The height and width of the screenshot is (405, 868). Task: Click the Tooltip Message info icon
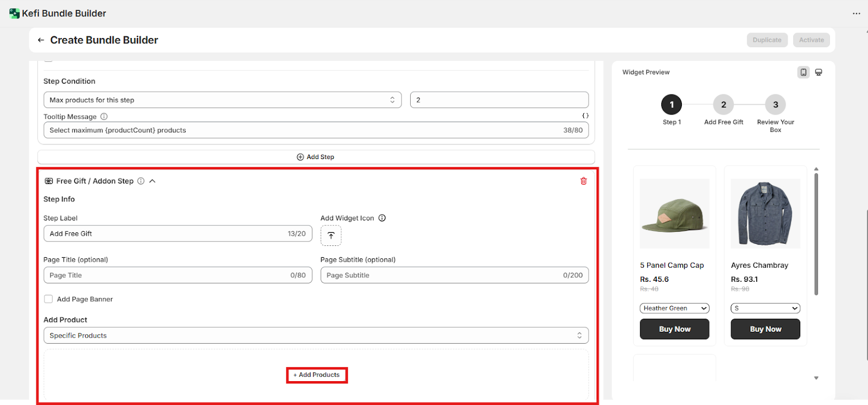click(104, 117)
